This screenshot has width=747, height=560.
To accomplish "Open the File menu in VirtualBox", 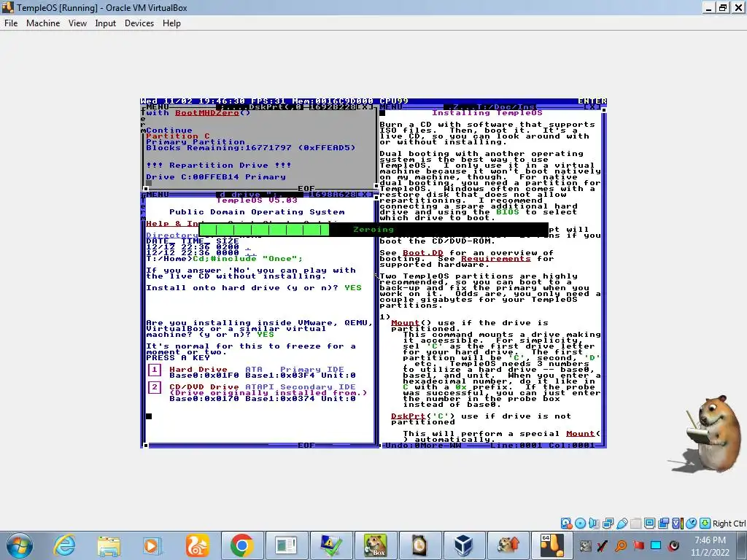I will pos(11,23).
